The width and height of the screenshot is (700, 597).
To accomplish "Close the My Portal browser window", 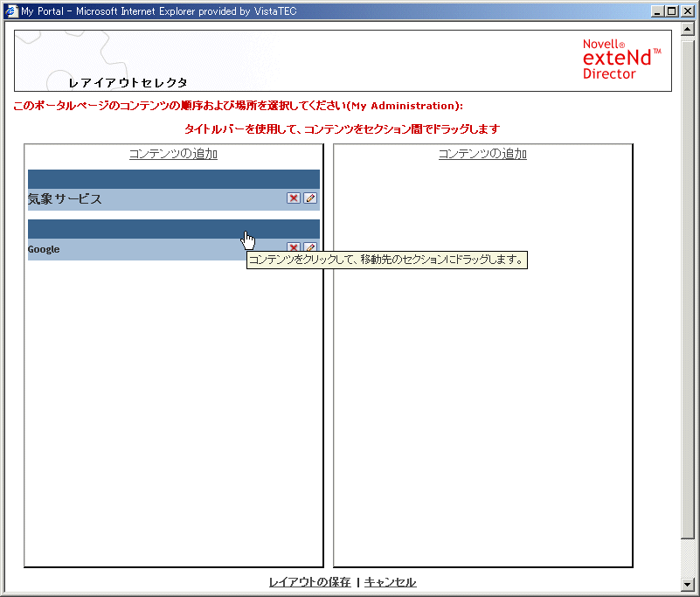I will pos(688,11).
